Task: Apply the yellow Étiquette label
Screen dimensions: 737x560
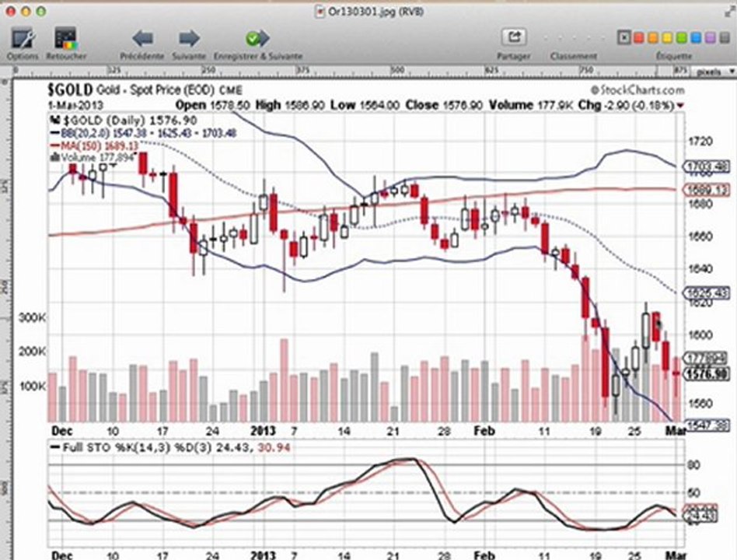Action: (667, 37)
